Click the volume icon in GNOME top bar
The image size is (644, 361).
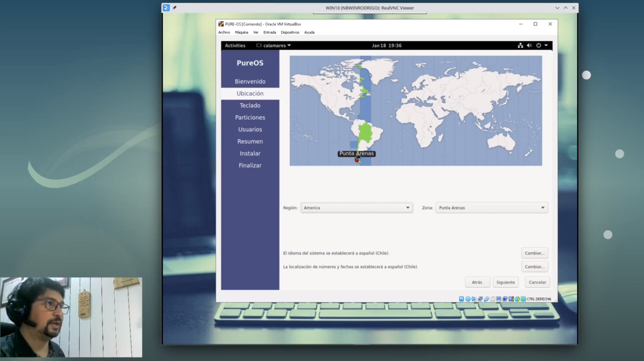click(529, 45)
